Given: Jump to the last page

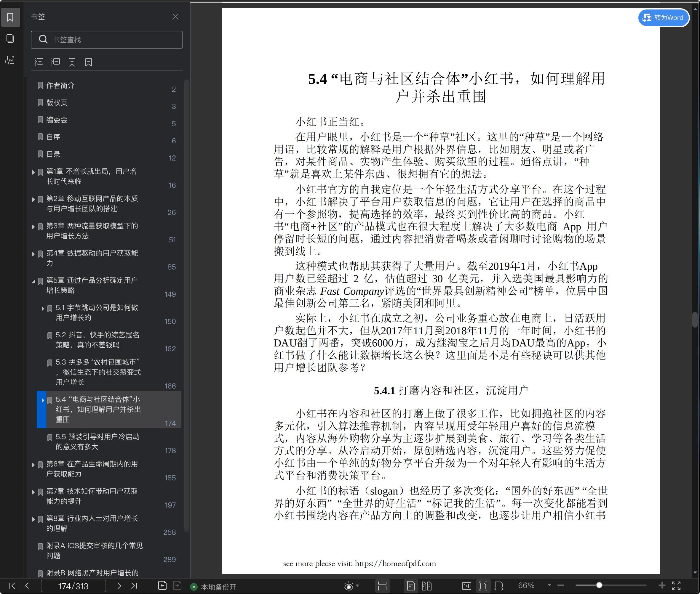Looking at the screenshot, I should coord(134,586).
